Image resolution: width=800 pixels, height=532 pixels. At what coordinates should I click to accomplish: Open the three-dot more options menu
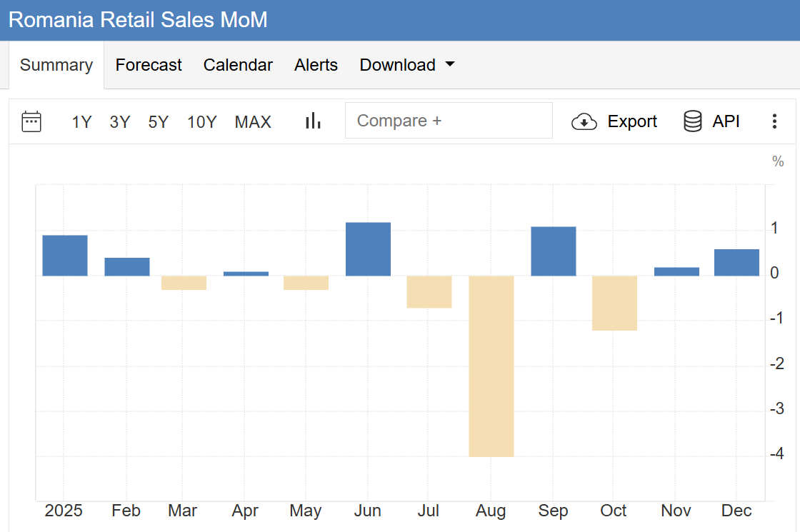tap(774, 121)
